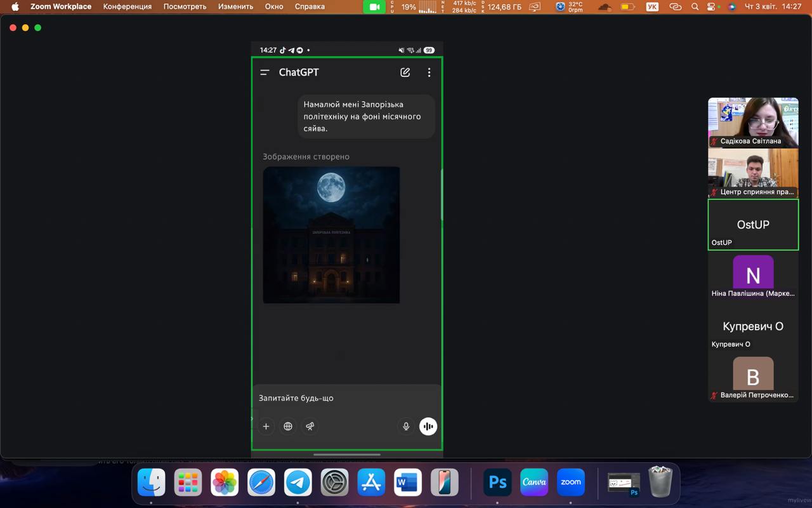Image resolution: width=812 pixels, height=508 pixels.
Task: Open Canva from the dock
Action: coord(534,483)
